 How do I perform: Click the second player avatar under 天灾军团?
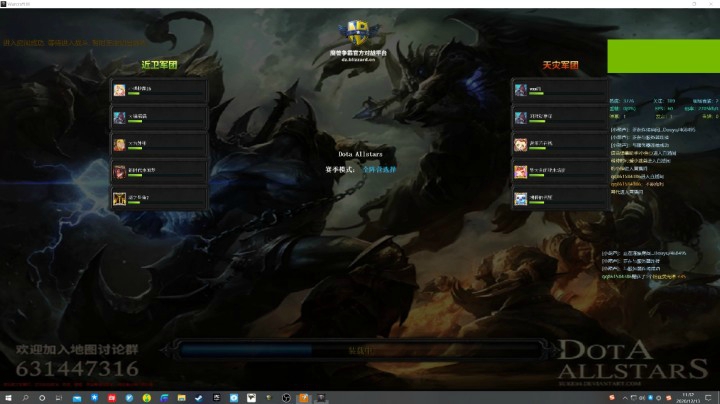click(x=520, y=118)
